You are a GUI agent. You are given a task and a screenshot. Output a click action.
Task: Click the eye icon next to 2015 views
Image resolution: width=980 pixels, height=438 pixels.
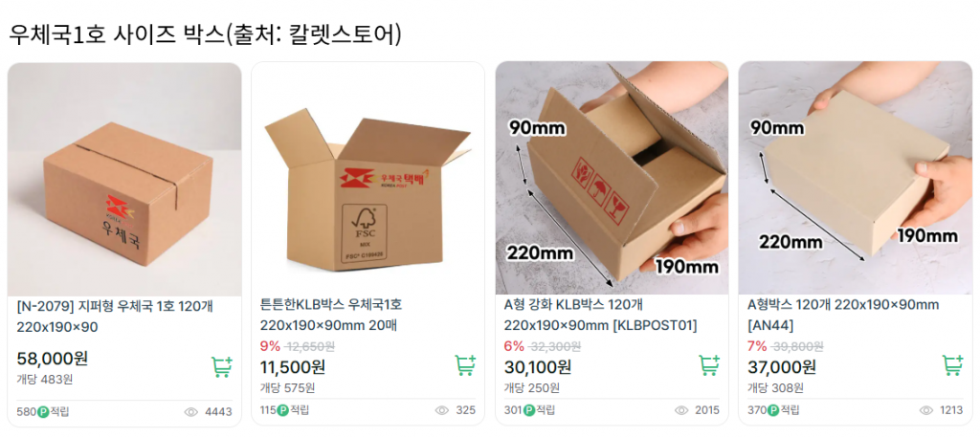pos(681,410)
